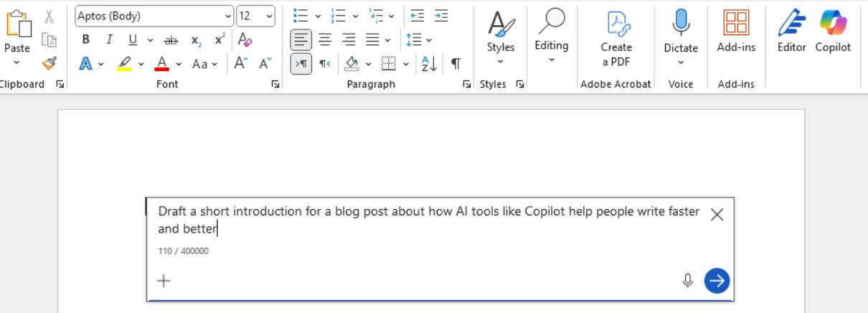Open the Styles gallery button
This screenshot has height=313, width=868.
(x=501, y=37)
